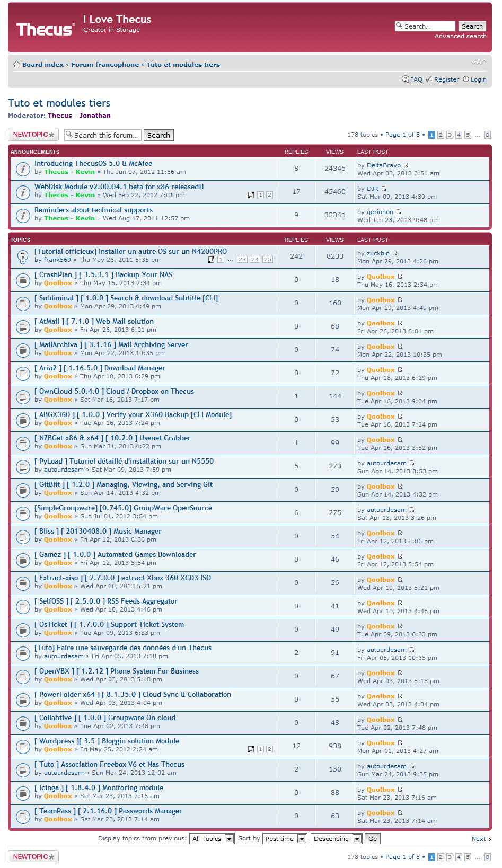The height and width of the screenshot is (868, 502).
Task: Open OpenVBX Phone System For Business topic
Action: [117, 671]
